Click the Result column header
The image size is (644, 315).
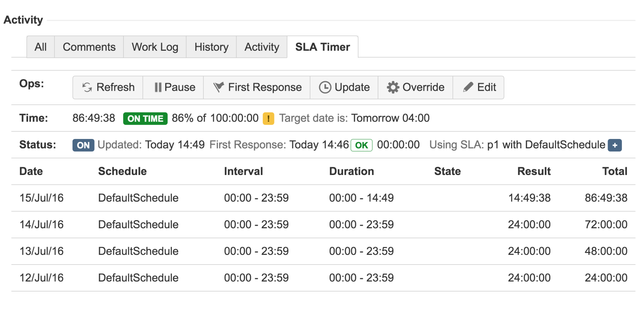[x=534, y=171]
